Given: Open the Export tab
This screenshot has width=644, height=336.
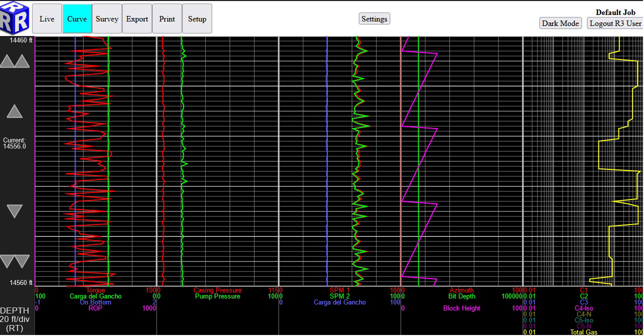Looking at the screenshot, I should tap(137, 19).
